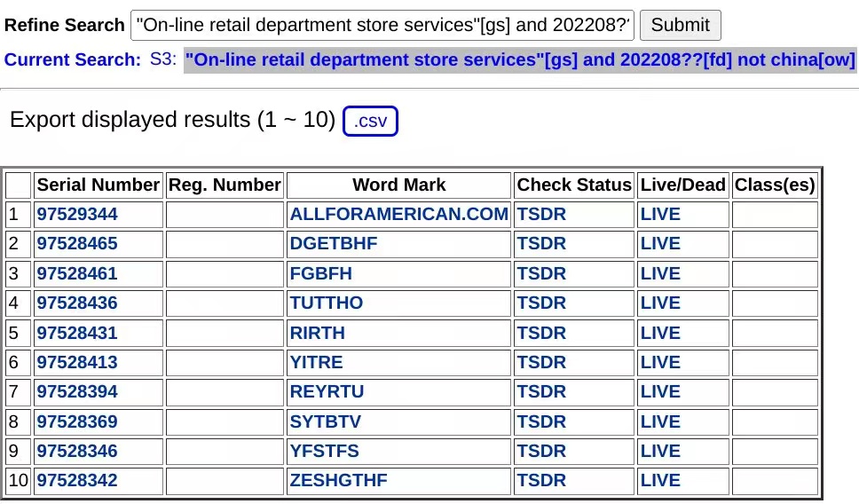
Task: View the REYRTU word mark
Action: click(x=327, y=391)
